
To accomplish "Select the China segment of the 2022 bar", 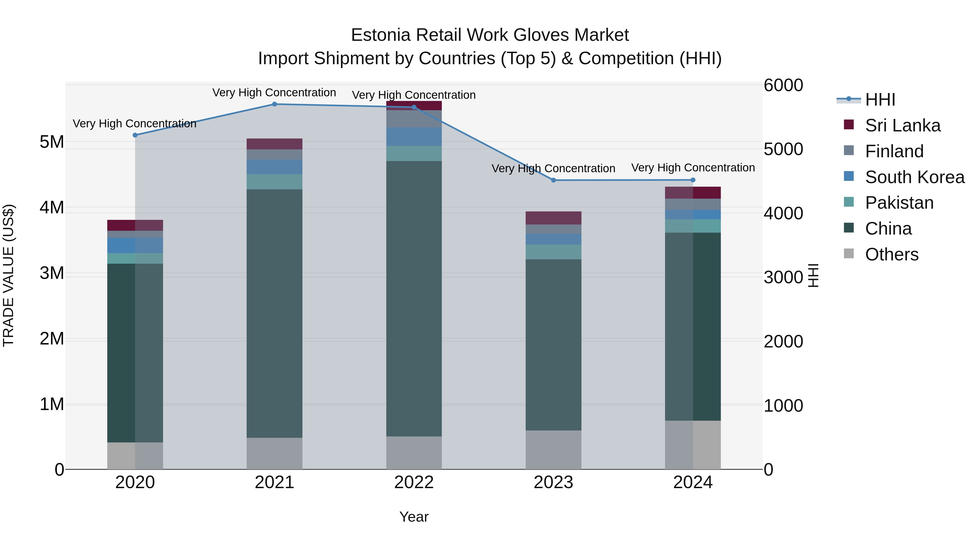I will tap(414, 299).
